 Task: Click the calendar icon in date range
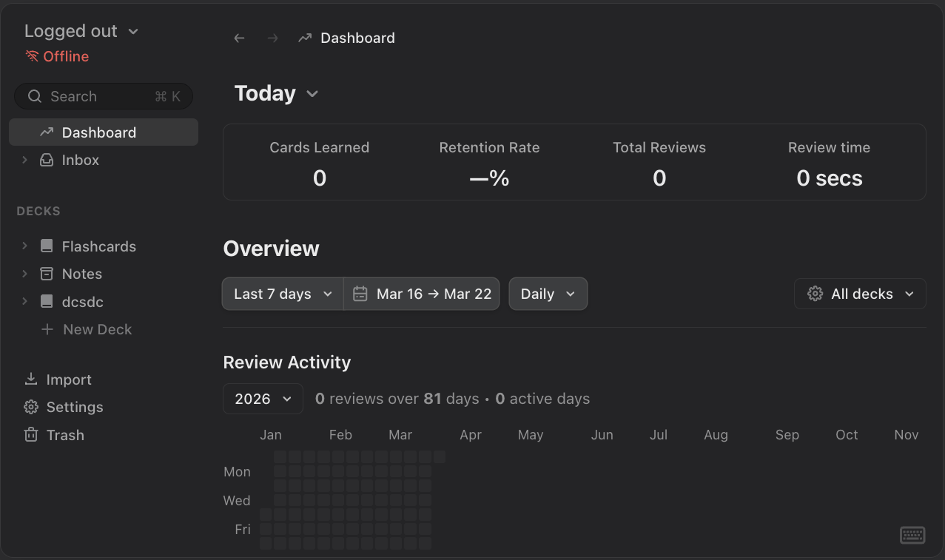pos(360,294)
